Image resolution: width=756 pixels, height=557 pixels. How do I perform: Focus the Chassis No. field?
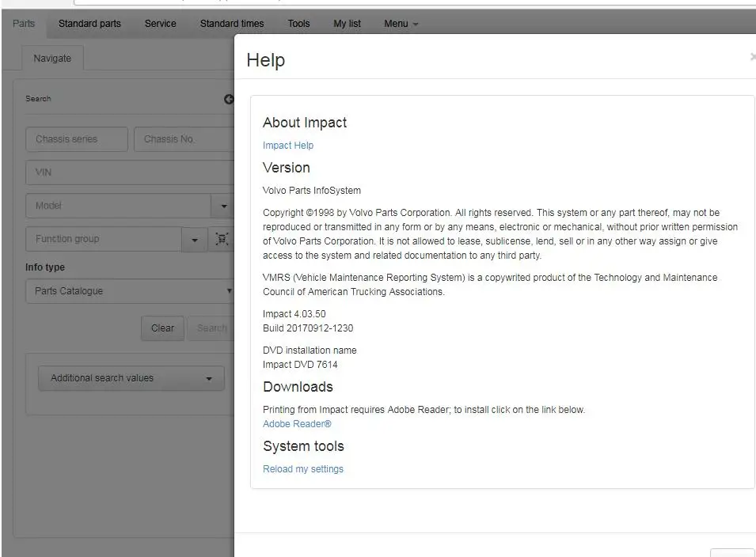pos(184,139)
